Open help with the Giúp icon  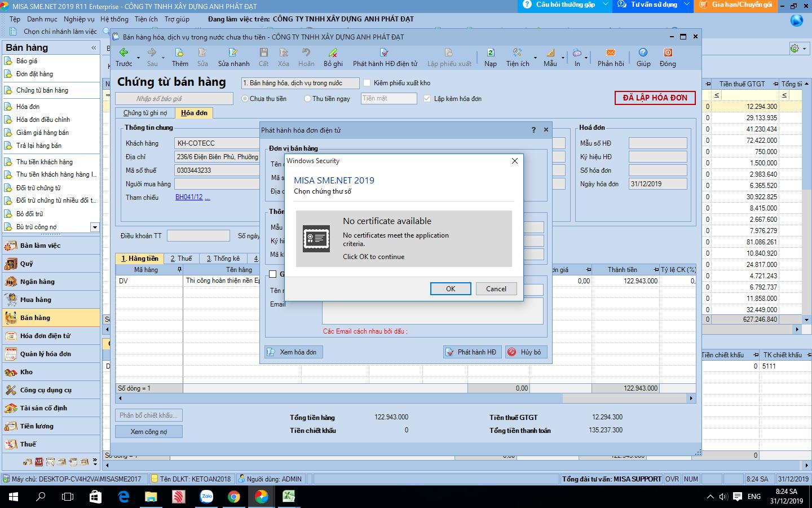[x=643, y=57]
